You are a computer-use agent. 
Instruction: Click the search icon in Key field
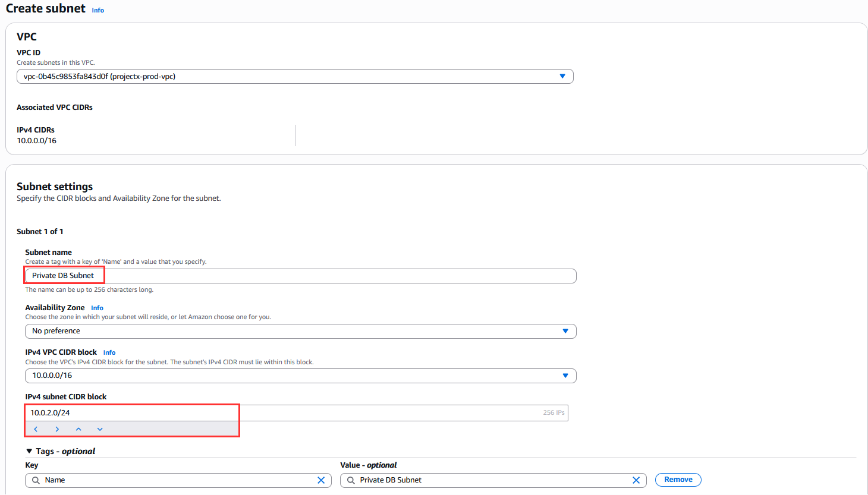(36, 480)
